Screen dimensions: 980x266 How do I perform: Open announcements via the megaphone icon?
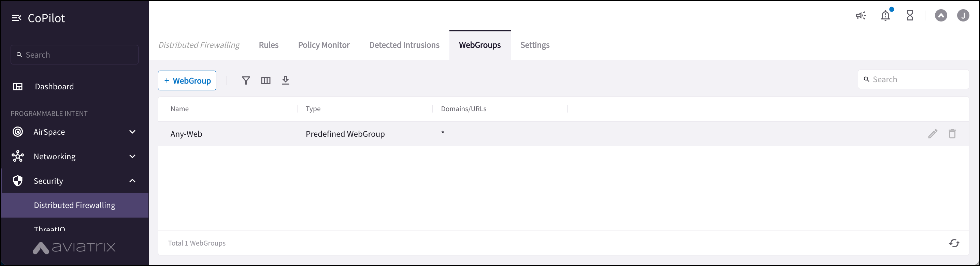coord(861,15)
